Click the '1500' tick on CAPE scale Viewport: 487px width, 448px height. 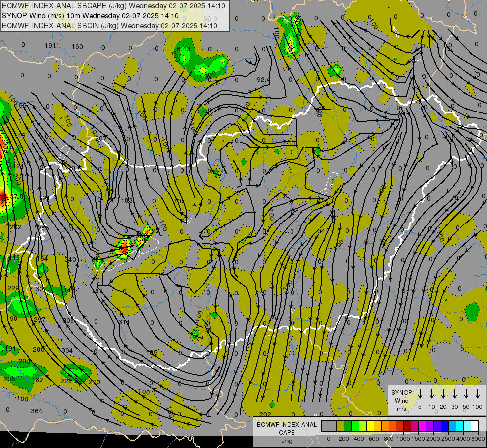[x=418, y=439]
